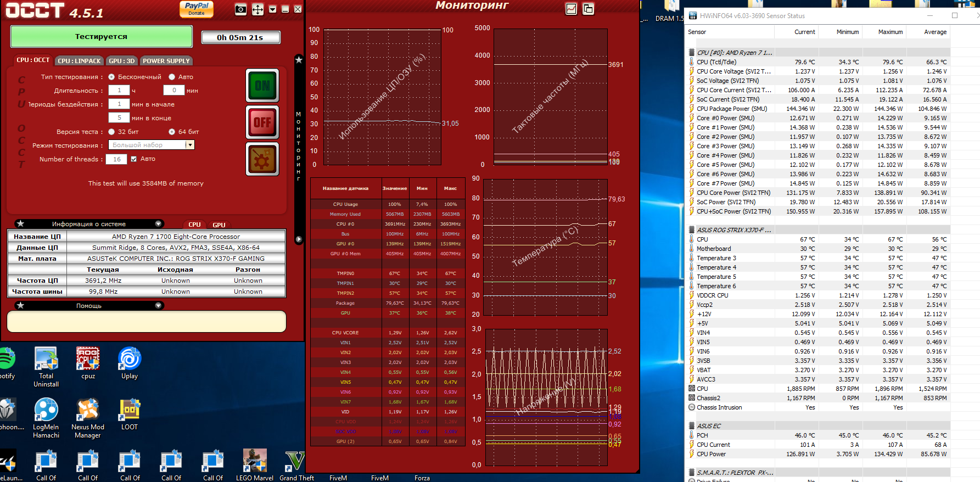
Task: Click the idle period мин в конце field
Action: (119, 117)
